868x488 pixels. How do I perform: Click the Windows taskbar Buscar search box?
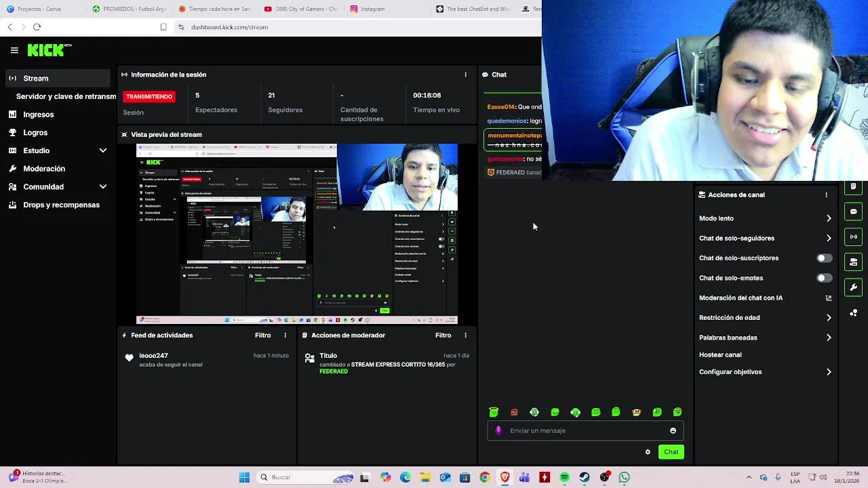click(x=305, y=477)
